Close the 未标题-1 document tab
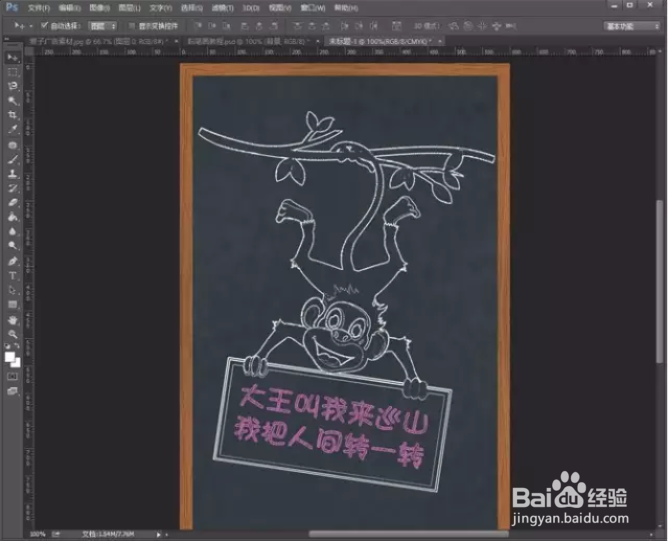668x542 pixels. tap(440, 41)
